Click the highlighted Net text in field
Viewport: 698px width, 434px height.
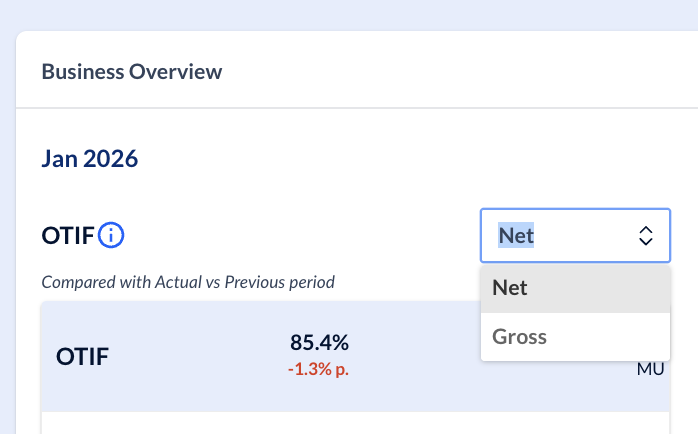(x=516, y=236)
